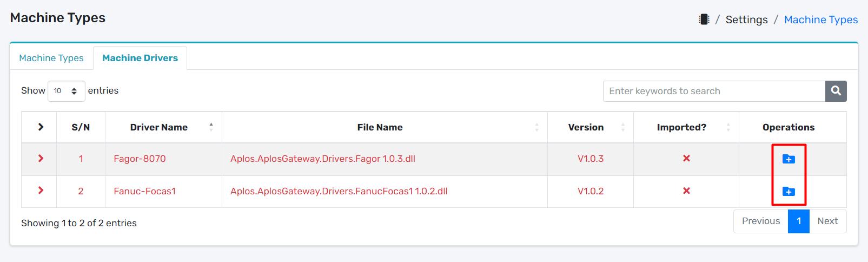Image resolution: width=868 pixels, height=262 pixels.
Task: Sort table by File Name column
Action: point(380,127)
